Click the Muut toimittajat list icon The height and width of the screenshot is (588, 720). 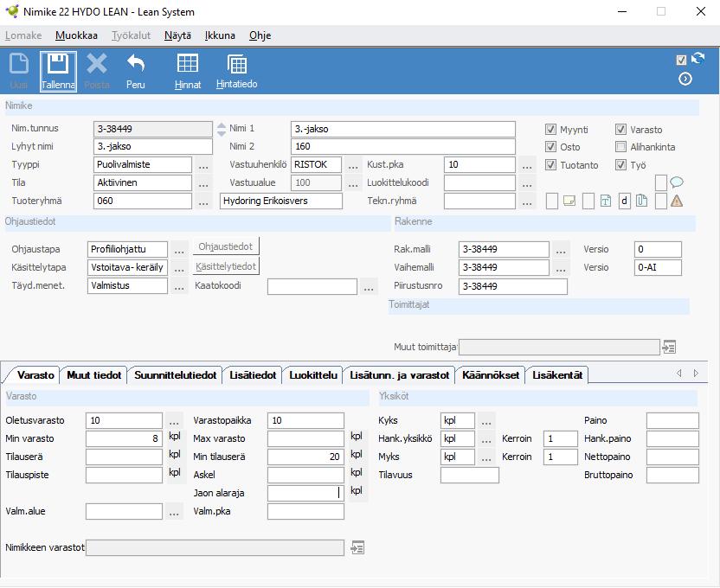tap(669, 348)
